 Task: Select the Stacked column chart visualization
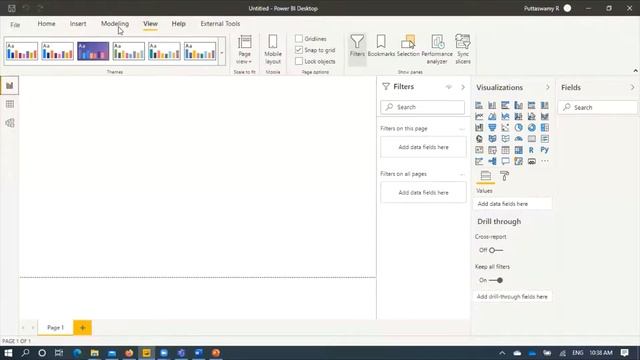click(x=492, y=105)
